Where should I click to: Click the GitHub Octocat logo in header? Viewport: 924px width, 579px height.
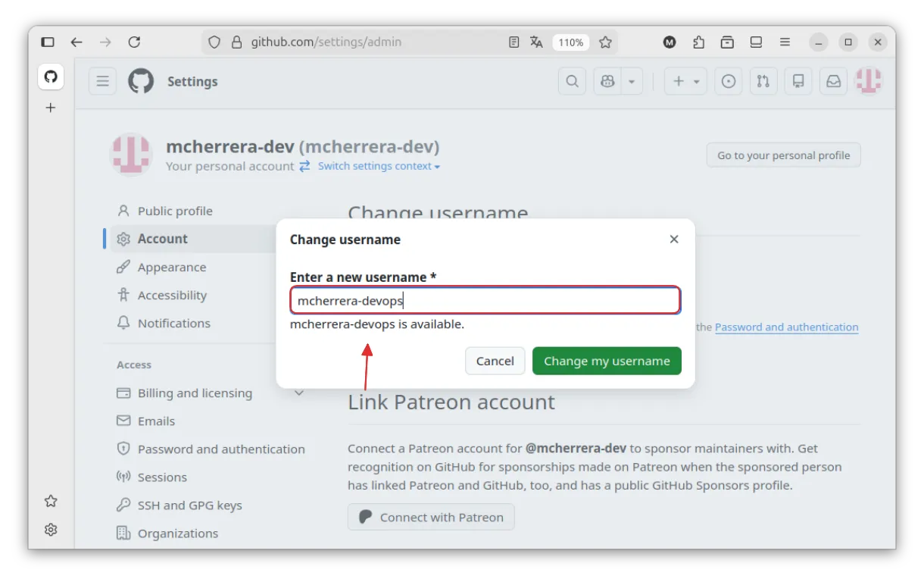(x=141, y=81)
